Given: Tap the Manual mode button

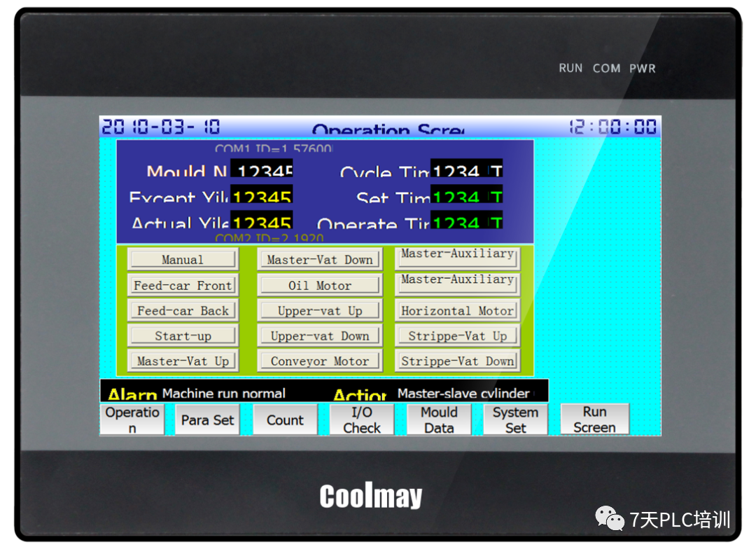Looking at the screenshot, I should click(x=183, y=259).
